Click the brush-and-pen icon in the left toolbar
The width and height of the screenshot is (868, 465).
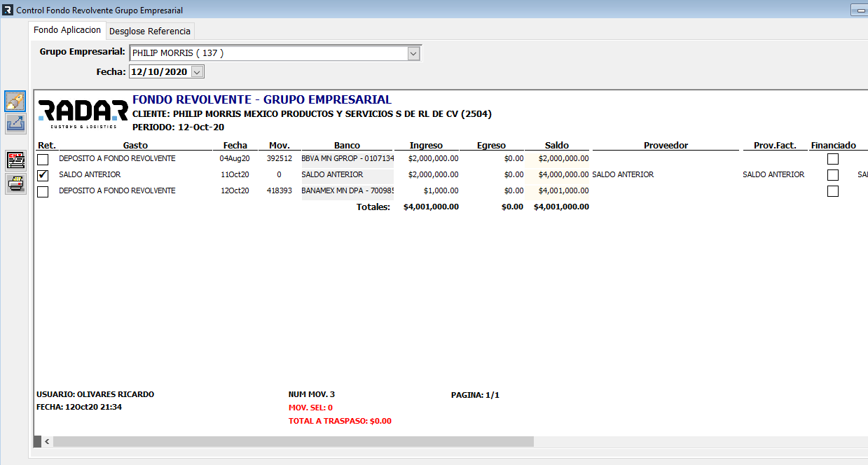click(15, 102)
